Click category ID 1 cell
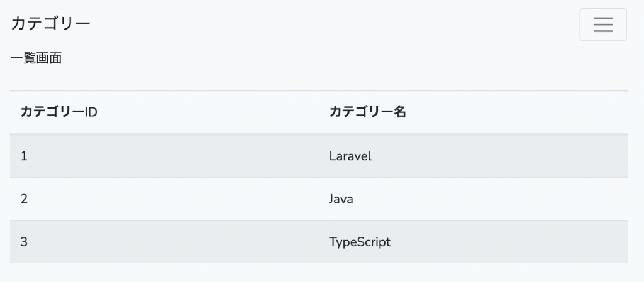The image size is (644, 282). [x=24, y=156]
